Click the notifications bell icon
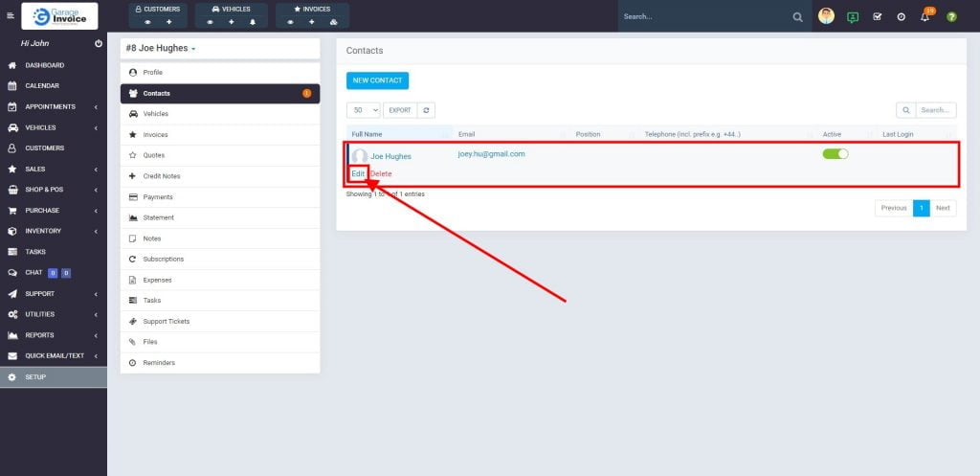 point(925,17)
